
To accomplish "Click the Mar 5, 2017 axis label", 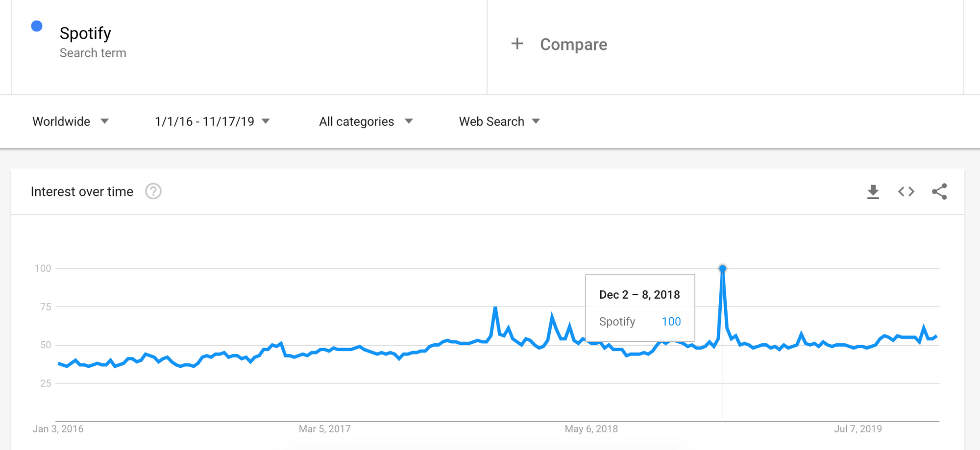I will pyautogui.click(x=324, y=429).
